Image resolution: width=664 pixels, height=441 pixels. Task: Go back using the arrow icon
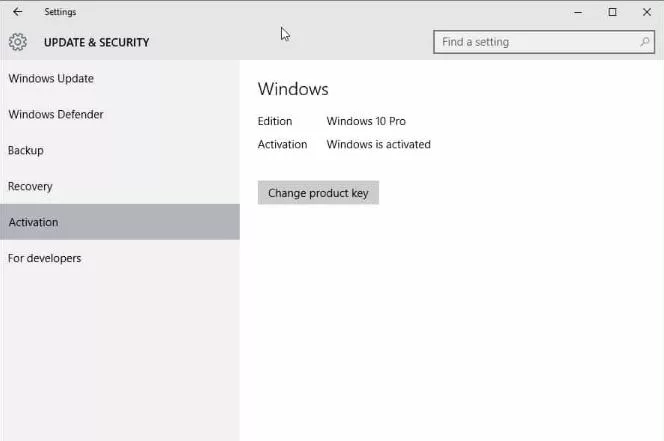click(x=17, y=12)
